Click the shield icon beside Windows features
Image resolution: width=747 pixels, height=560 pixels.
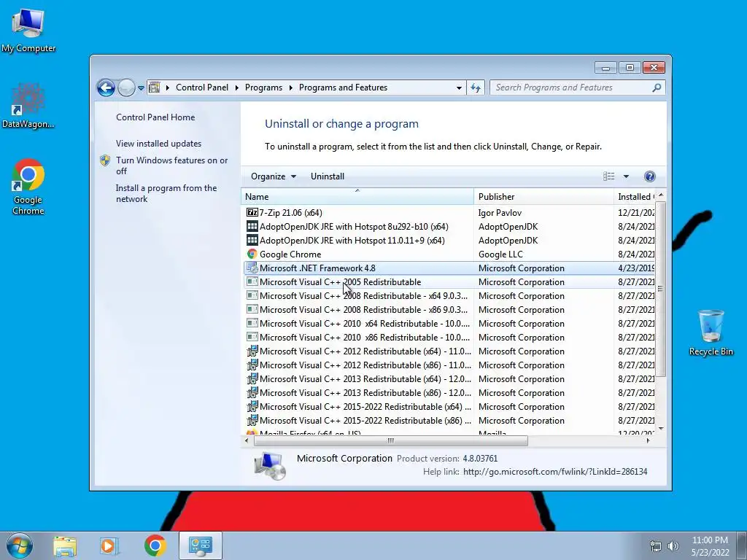[x=105, y=160]
